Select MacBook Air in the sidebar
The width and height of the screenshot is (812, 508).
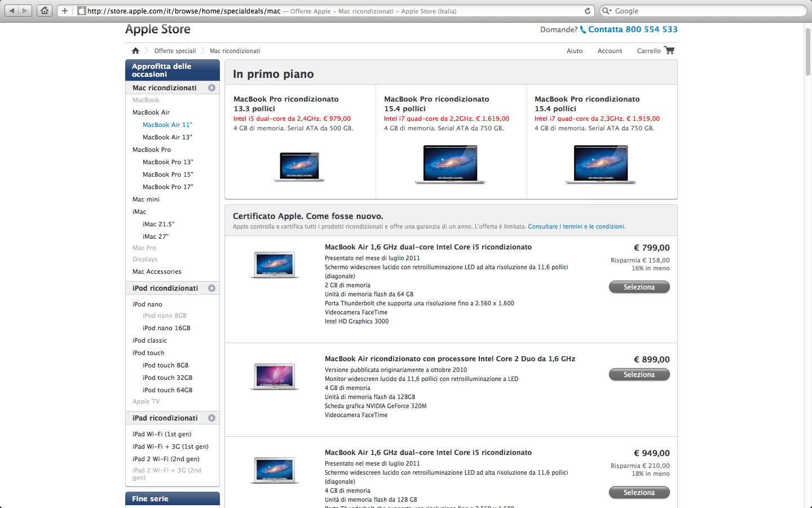click(151, 112)
